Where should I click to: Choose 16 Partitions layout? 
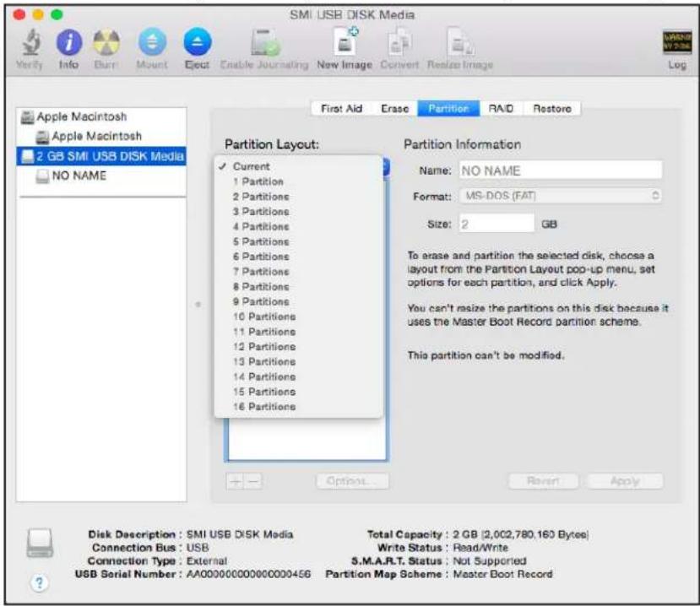pyautogui.click(x=299, y=407)
